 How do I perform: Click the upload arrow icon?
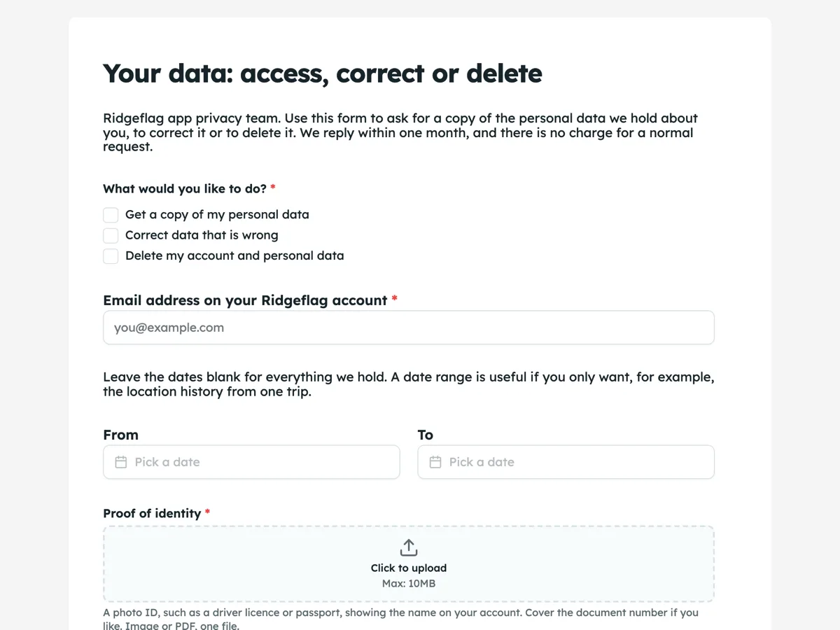409,547
